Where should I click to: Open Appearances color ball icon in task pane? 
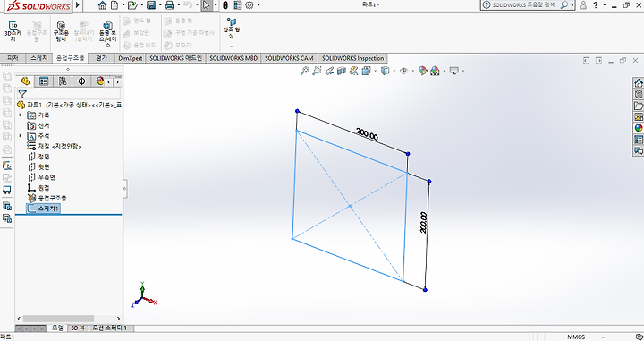click(x=639, y=128)
